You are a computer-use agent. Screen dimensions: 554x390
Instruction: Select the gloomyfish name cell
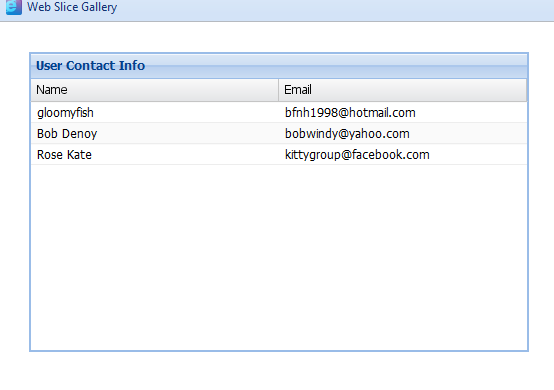tap(155, 113)
